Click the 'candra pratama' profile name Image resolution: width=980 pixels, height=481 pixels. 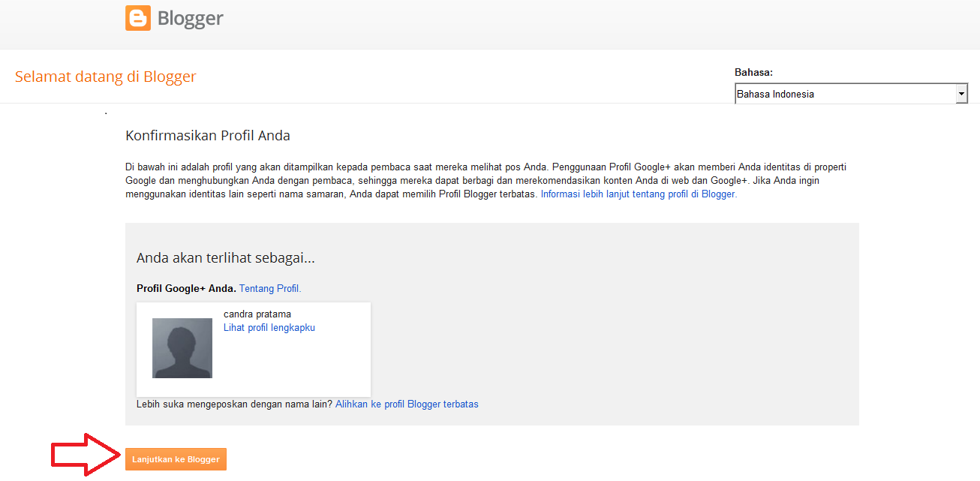pyautogui.click(x=257, y=314)
